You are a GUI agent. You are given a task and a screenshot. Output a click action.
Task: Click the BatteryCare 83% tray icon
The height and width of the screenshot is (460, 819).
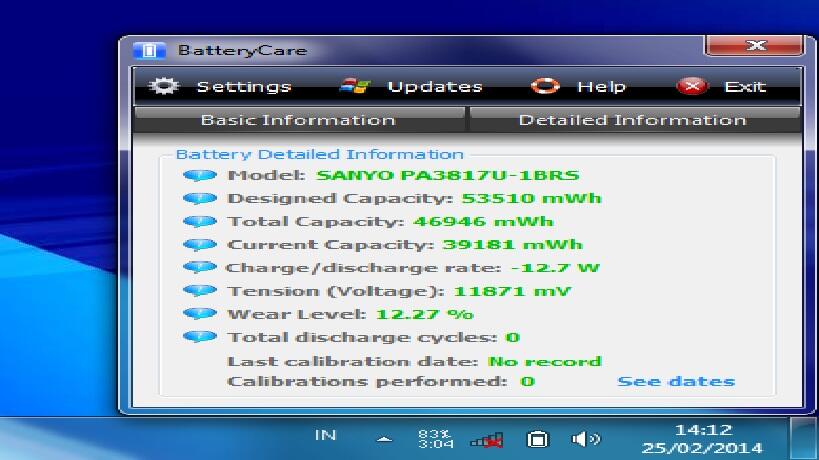click(436, 439)
